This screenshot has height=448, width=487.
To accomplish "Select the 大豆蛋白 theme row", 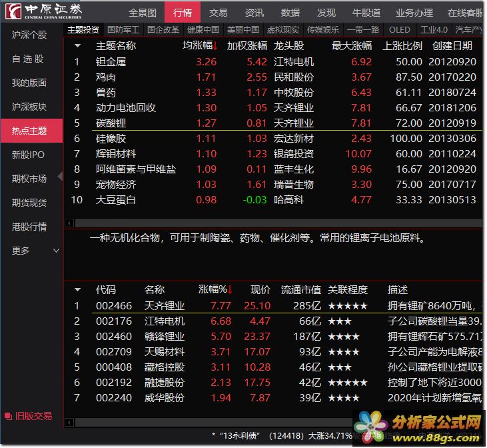I will pos(273,199).
